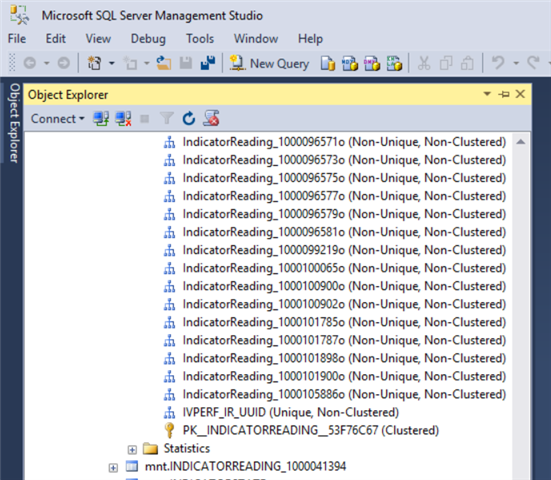
Task: Expand the Statistics folder node
Action: [132, 449]
